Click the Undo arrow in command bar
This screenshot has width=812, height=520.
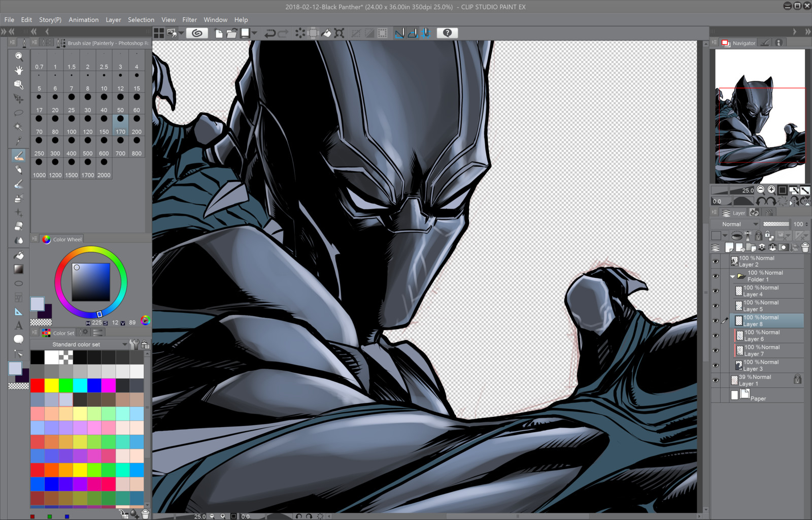(270, 33)
